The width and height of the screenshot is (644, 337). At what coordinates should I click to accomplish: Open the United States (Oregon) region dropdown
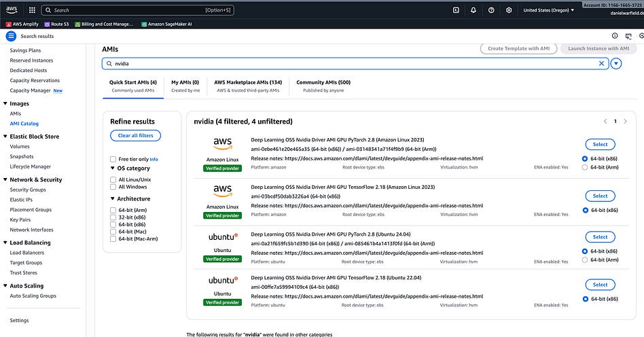point(549,10)
